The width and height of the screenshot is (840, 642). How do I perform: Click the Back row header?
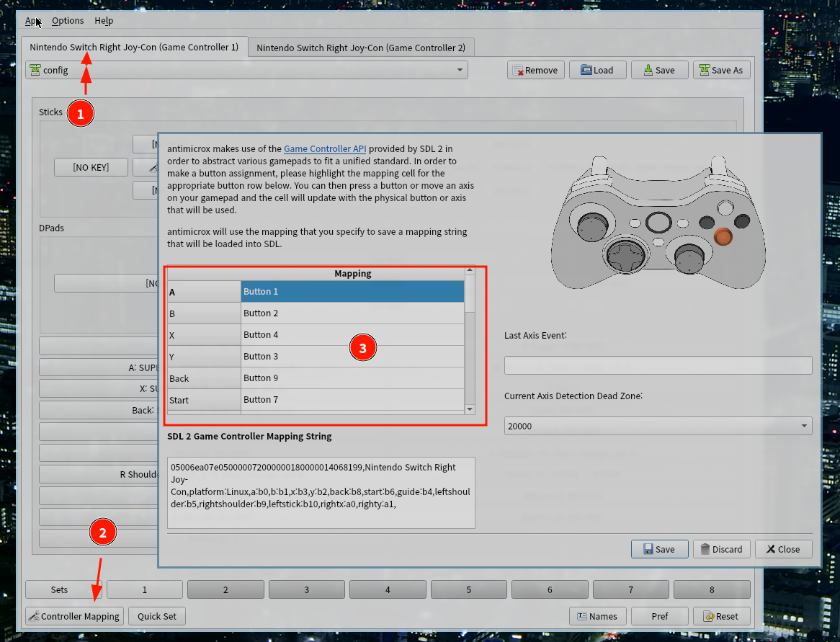204,378
